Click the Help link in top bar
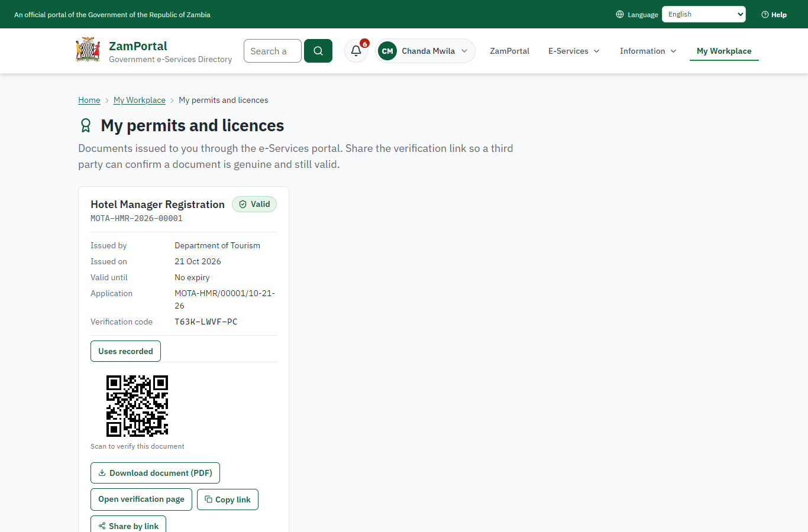 point(774,14)
